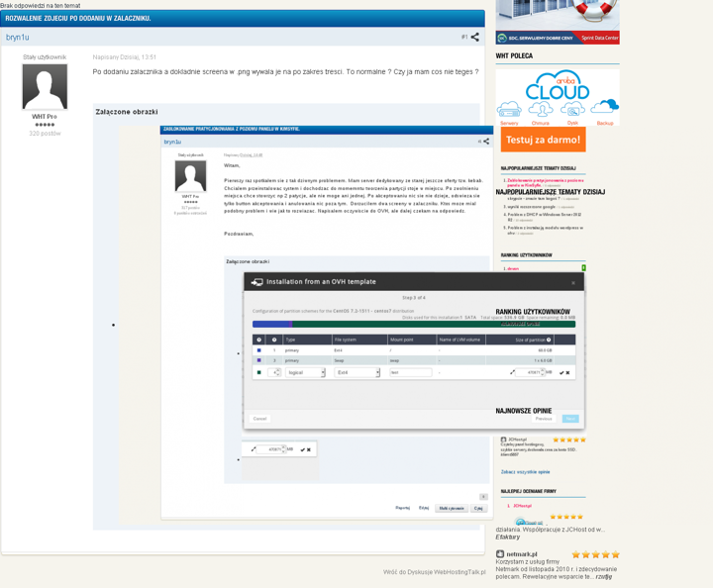
Task: Click the green badge beside drown's ranking
Action: (x=583, y=268)
